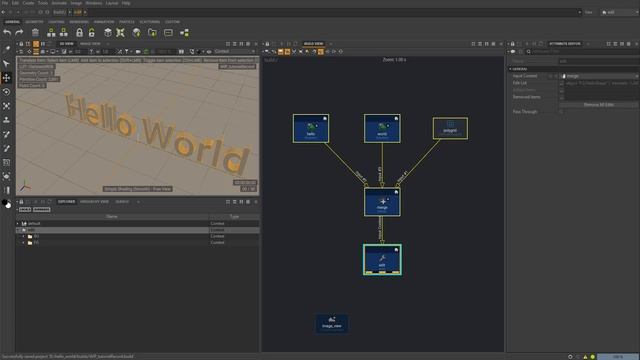Toggle the Explorer panel lock icon

(21, 202)
